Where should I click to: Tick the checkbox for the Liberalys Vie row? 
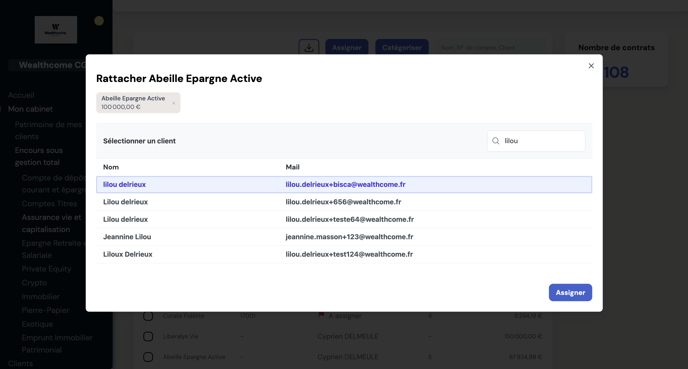coord(148,337)
